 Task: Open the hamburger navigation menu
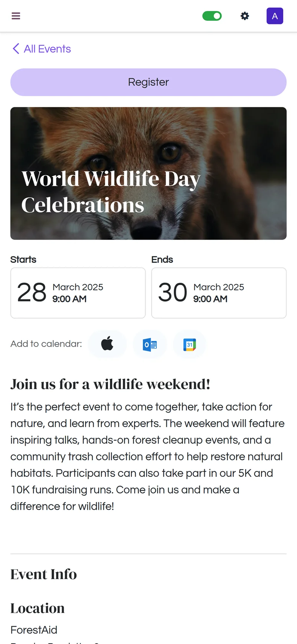pyautogui.click(x=16, y=16)
